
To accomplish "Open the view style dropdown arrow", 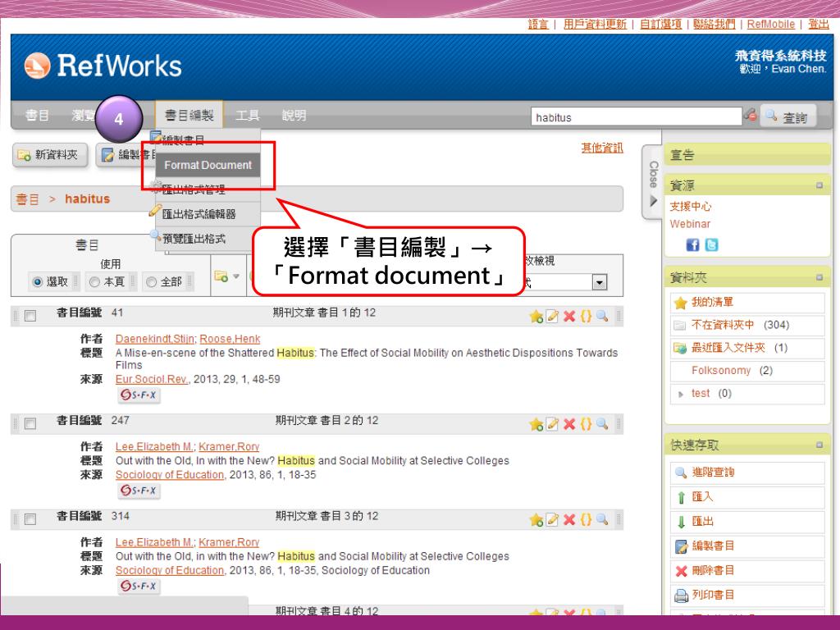I will pos(600,282).
